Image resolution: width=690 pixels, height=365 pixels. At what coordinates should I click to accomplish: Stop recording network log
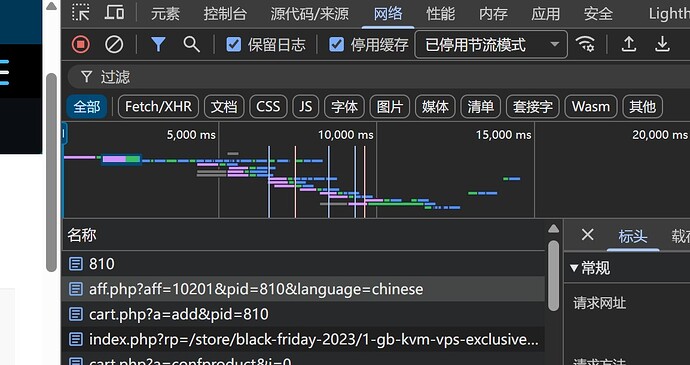(80, 44)
